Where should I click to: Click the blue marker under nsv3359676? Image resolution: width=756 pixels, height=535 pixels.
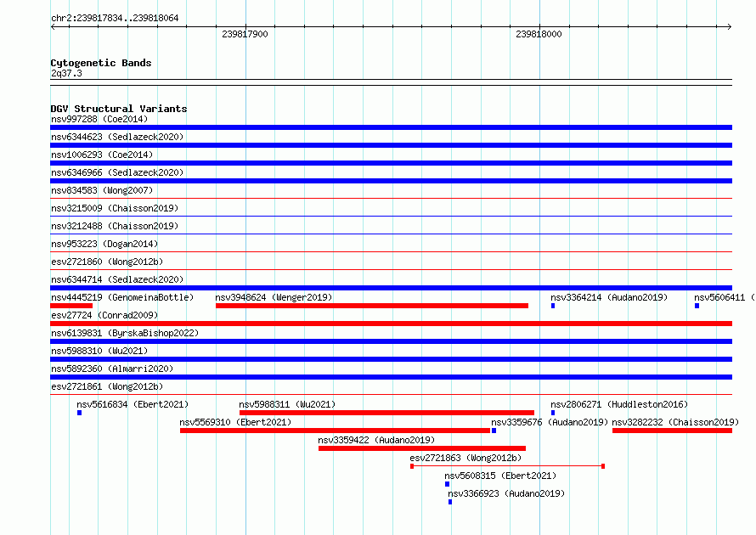click(494, 431)
